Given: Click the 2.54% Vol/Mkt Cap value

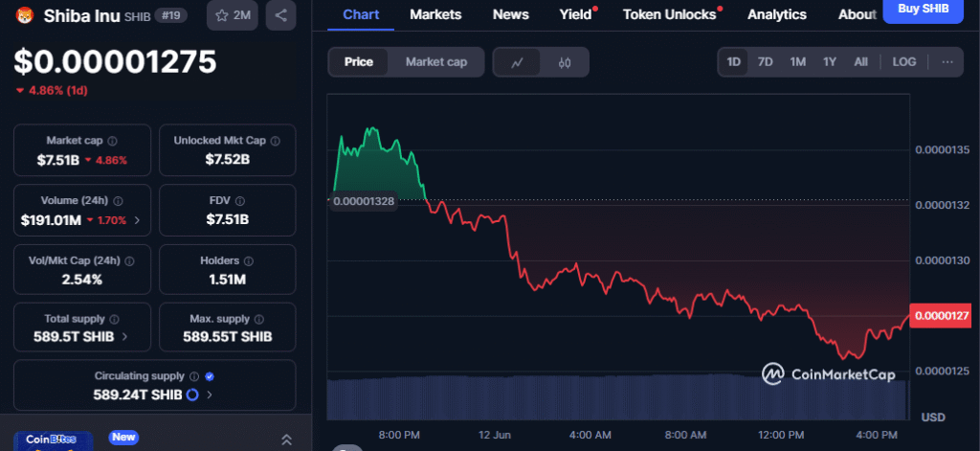Looking at the screenshot, I should tap(82, 280).
